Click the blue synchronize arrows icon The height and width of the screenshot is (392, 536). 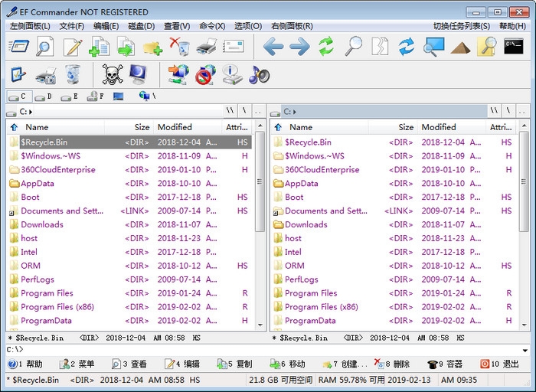(x=407, y=47)
